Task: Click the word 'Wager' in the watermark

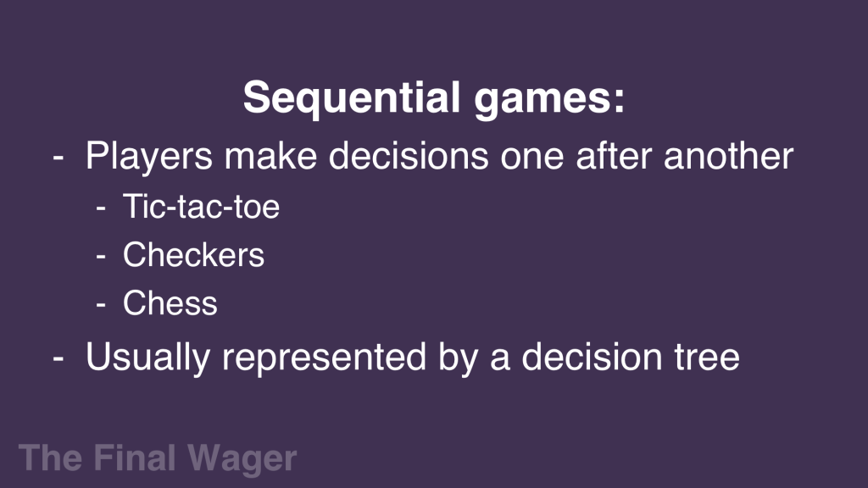Action: coord(242,460)
